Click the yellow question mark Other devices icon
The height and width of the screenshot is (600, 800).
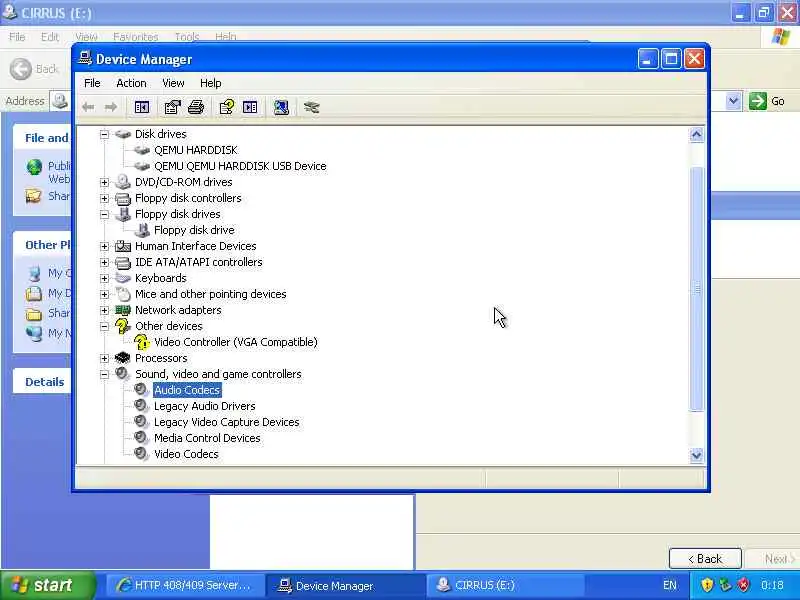(x=123, y=326)
